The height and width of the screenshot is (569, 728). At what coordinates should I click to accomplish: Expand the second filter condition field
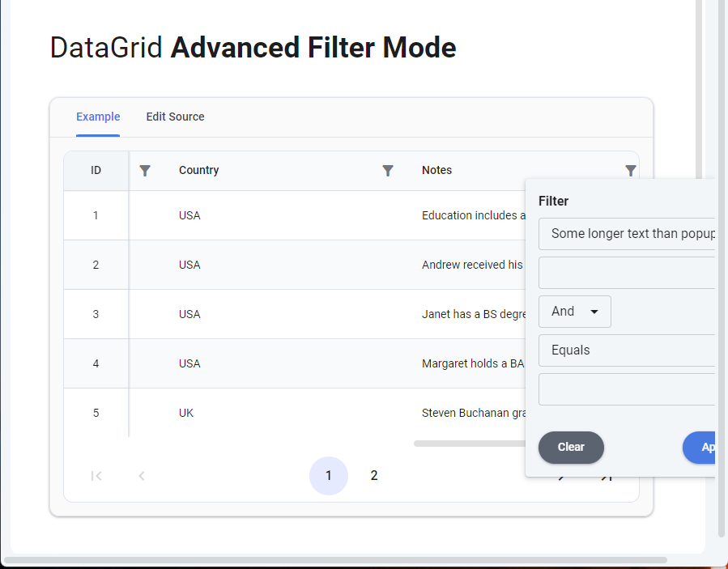(627, 389)
